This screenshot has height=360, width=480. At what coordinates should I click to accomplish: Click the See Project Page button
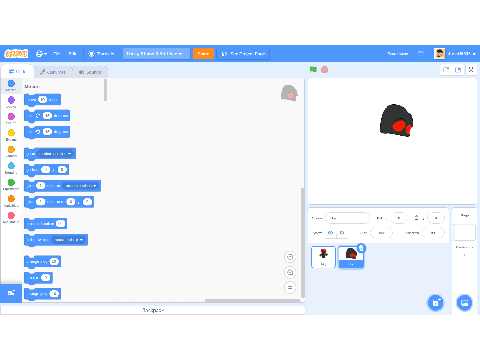pyautogui.click(x=243, y=53)
